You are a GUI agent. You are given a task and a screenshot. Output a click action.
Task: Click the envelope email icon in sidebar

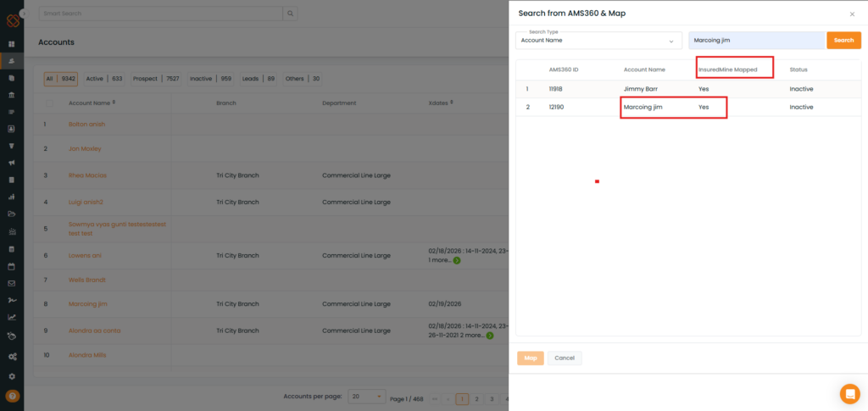tap(12, 283)
